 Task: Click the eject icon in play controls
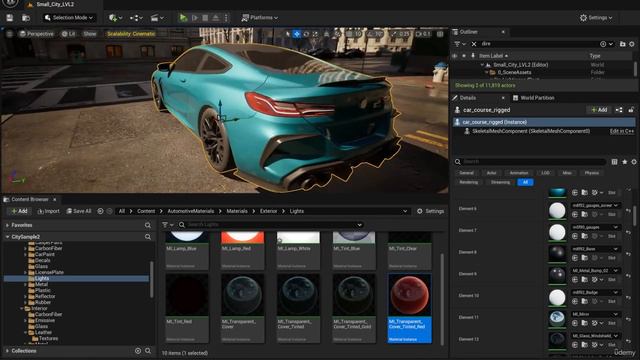tap(216, 18)
